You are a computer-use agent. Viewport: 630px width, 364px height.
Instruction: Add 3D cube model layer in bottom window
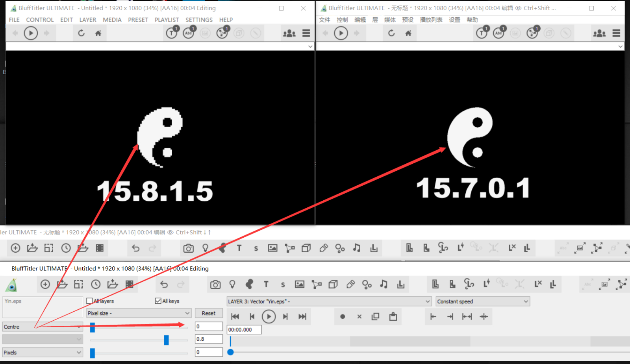(333, 284)
